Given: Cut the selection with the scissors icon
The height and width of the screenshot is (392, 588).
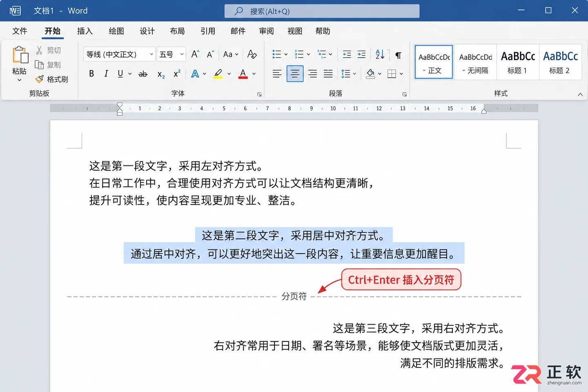Looking at the screenshot, I should (39, 50).
